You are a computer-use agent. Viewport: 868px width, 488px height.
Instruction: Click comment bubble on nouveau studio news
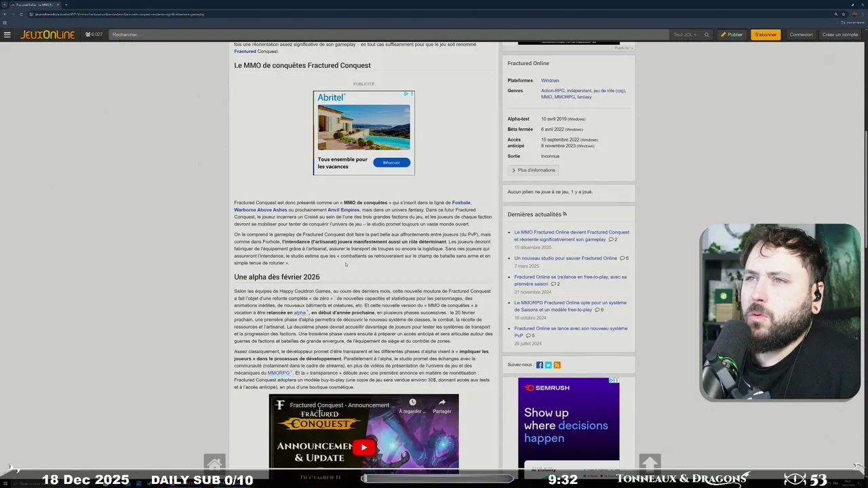coord(621,258)
